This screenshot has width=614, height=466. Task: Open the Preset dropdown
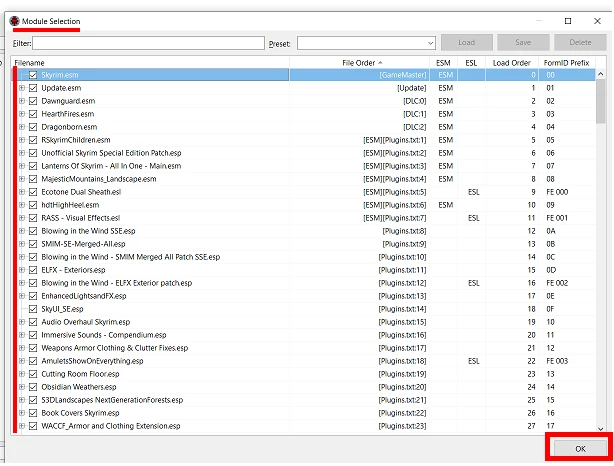pos(430,43)
